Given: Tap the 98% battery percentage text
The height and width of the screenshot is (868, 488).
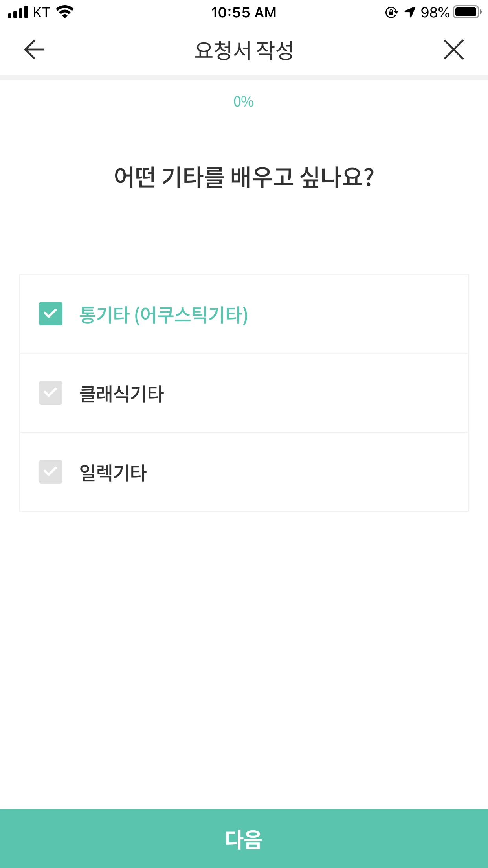Looking at the screenshot, I should pos(435,12).
